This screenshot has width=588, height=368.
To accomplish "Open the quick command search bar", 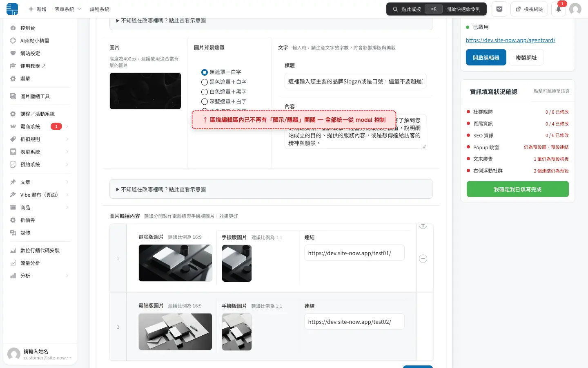I will point(437,9).
